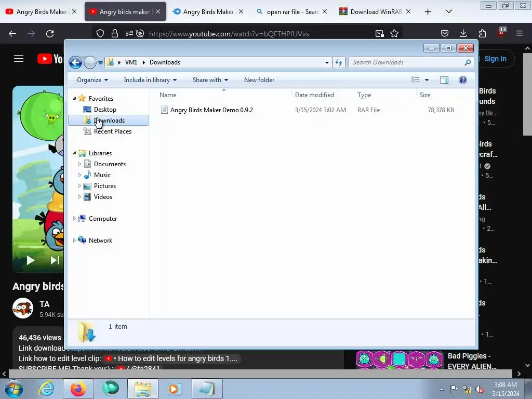Open Explorer's recent locations arrow beside forward
The height and width of the screenshot is (399, 532).
click(100, 63)
